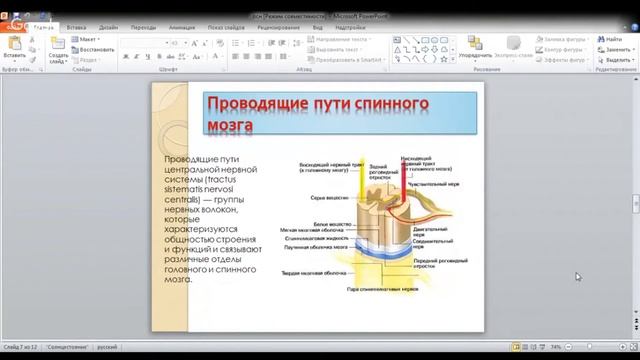Viewport: 640px width, 360px height.
Task: Decrease list indent level icon
Action: coord(271,43)
